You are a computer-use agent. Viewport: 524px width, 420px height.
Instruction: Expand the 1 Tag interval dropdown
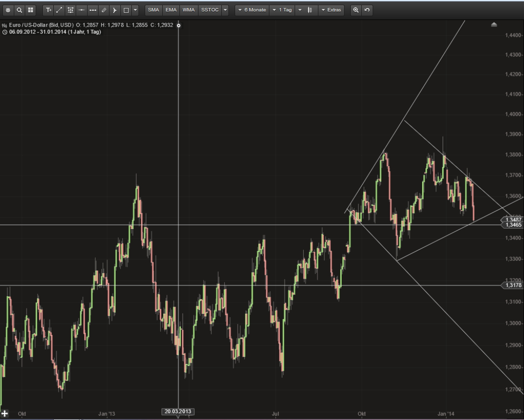point(283,10)
